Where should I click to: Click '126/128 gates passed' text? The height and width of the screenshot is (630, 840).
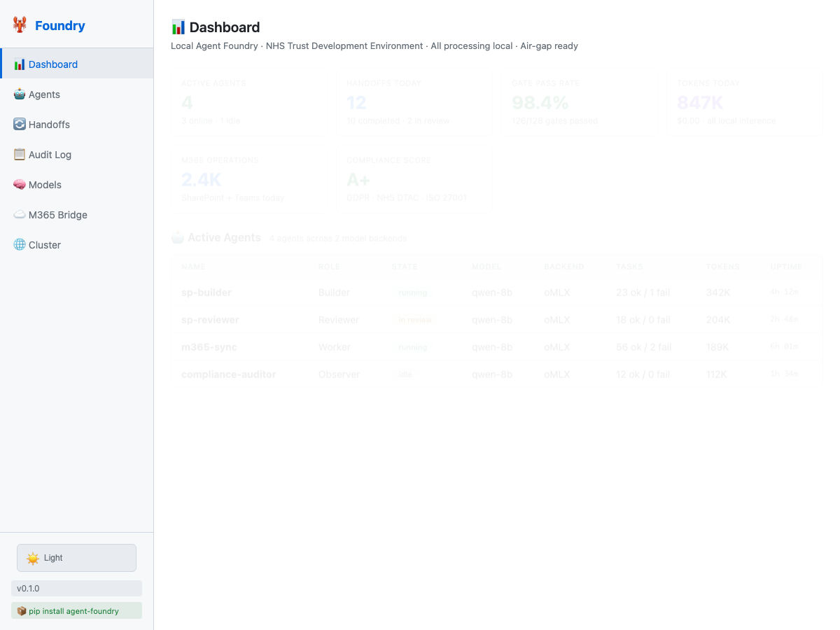[554, 121]
